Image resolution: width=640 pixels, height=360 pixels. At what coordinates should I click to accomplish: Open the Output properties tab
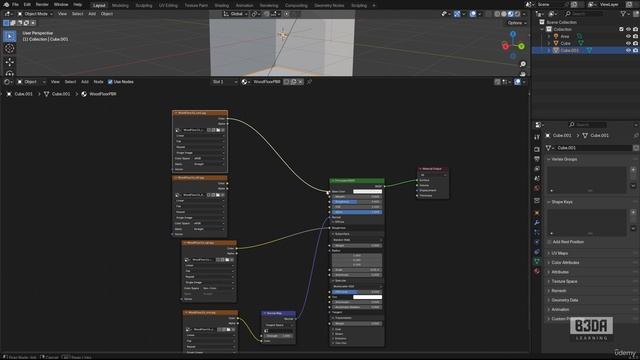[x=537, y=159]
